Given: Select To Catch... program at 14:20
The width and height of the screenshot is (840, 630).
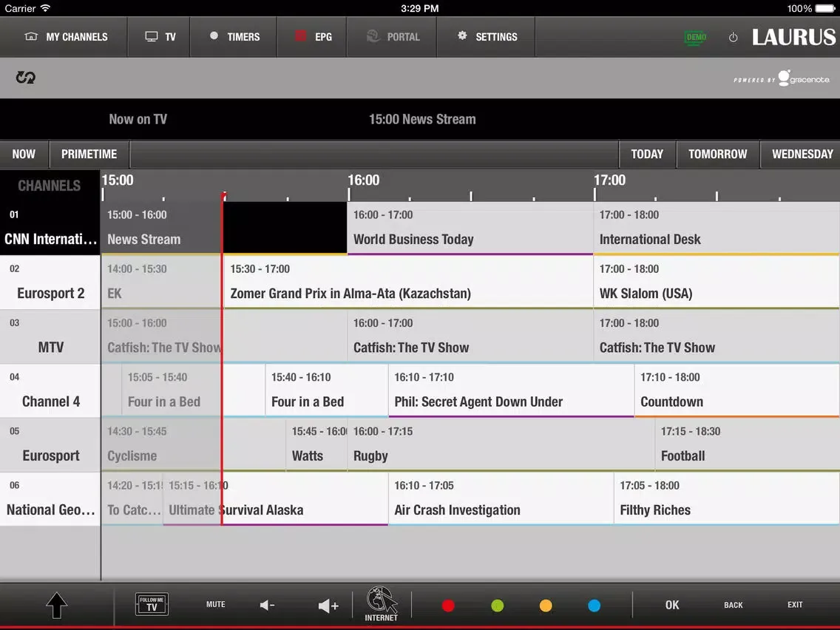Looking at the screenshot, I should [x=132, y=498].
